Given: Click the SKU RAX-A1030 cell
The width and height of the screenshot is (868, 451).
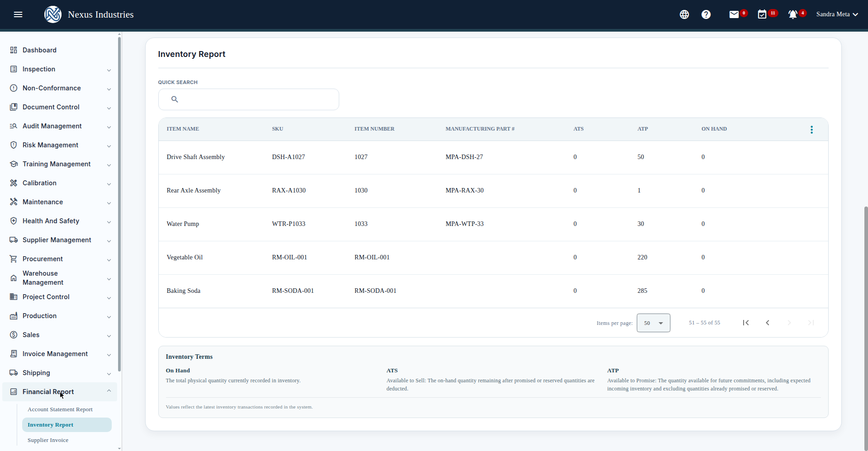Looking at the screenshot, I should pos(289,190).
